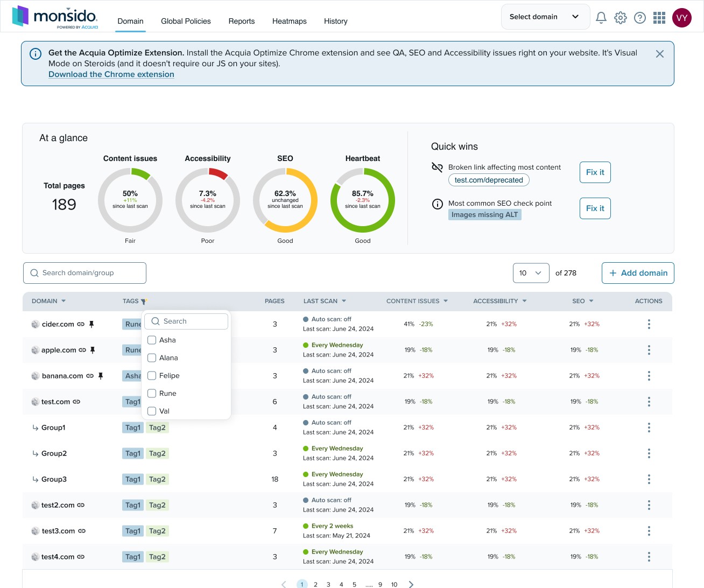Check the Asha tag checkbox
704x588 pixels.
(x=152, y=340)
